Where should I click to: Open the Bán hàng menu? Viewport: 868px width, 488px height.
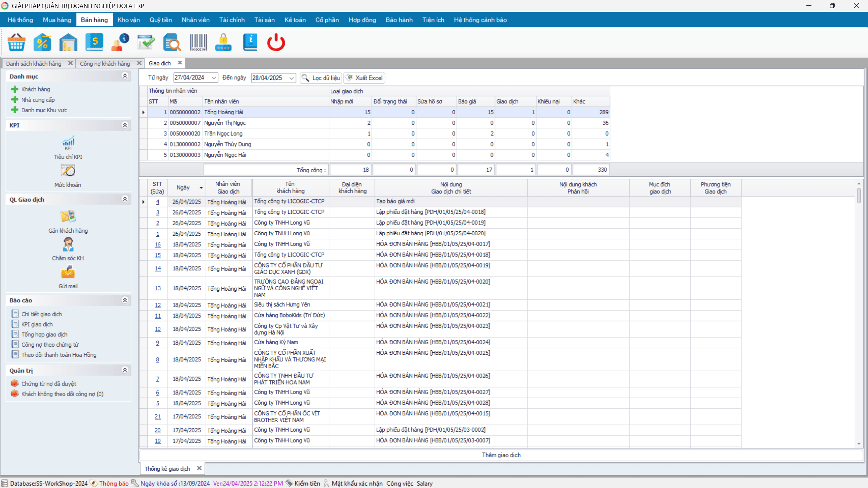pos(94,20)
